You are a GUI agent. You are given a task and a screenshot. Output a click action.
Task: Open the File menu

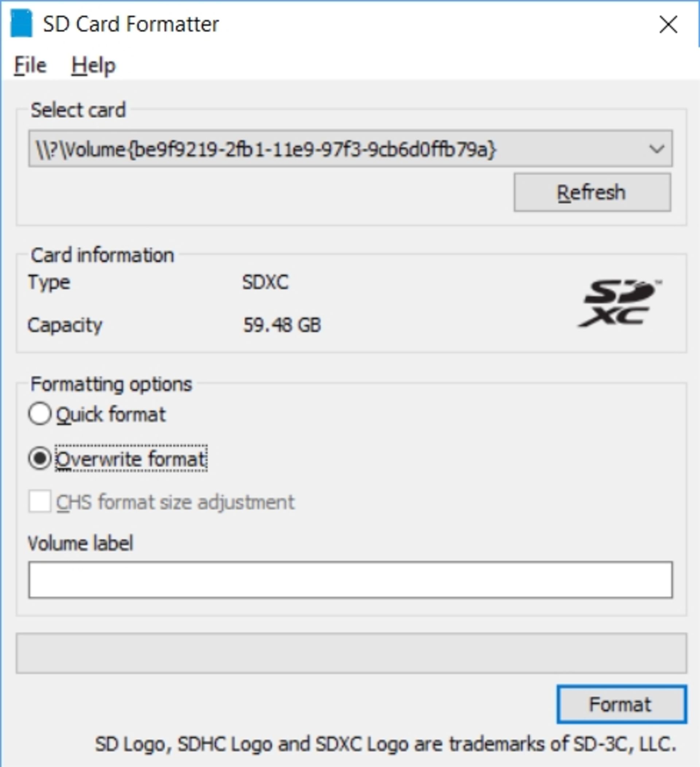click(30, 65)
